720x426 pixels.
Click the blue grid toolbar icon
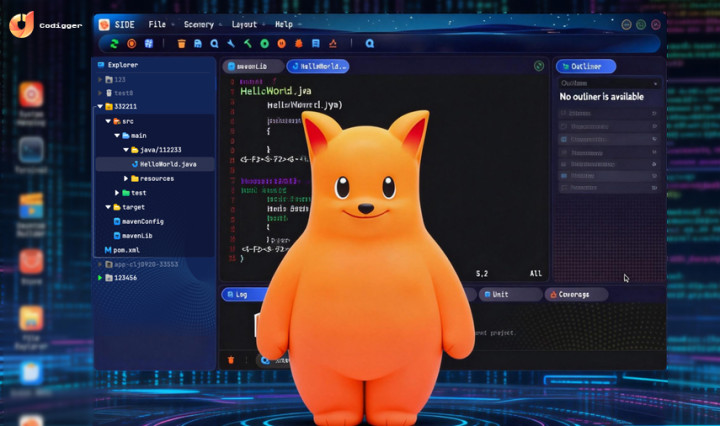point(149,44)
